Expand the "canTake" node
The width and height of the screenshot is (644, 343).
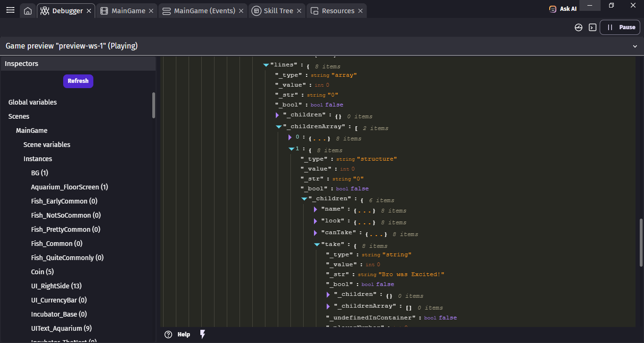316,233
